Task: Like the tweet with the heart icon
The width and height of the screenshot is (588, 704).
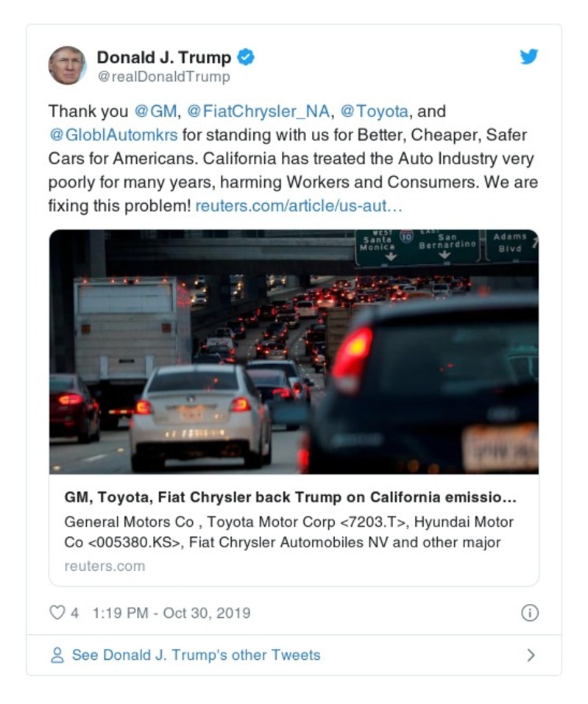Action: (57, 613)
